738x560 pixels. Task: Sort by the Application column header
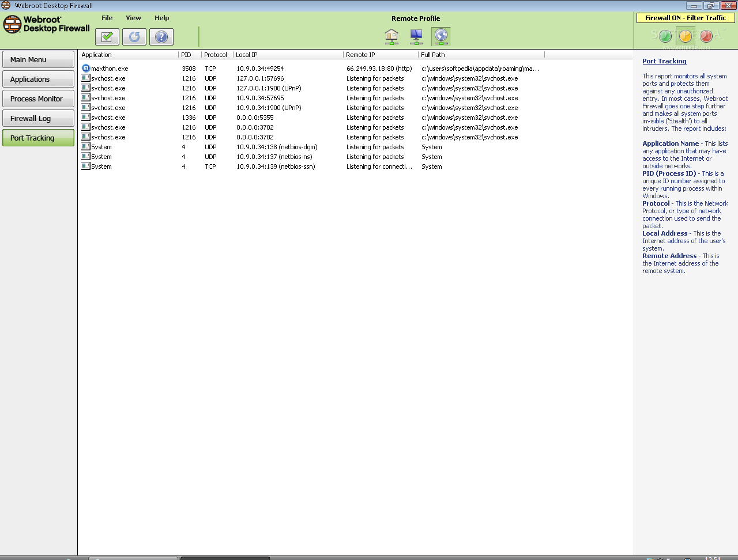129,55
